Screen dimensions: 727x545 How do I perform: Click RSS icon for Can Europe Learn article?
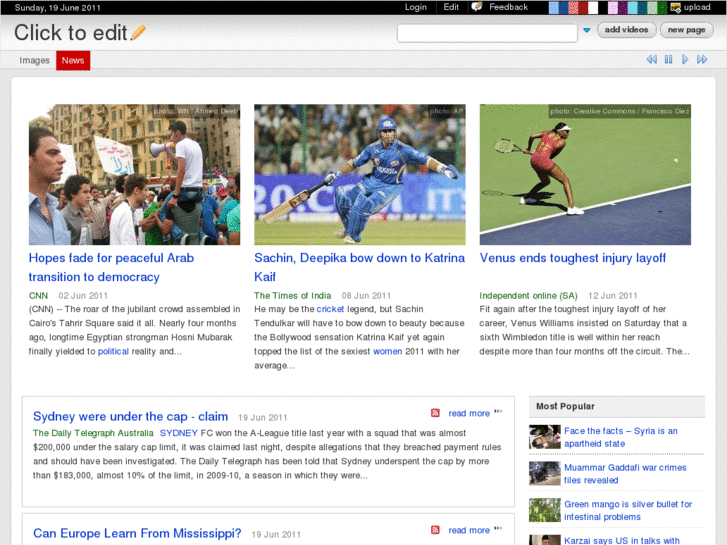click(435, 530)
